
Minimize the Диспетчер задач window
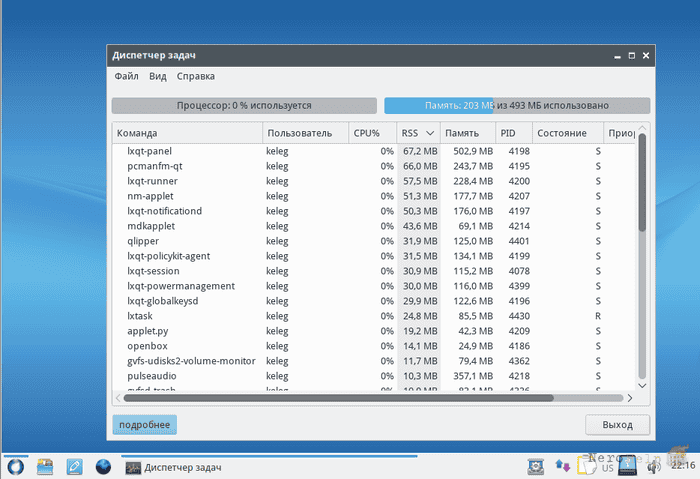[x=617, y=56]
